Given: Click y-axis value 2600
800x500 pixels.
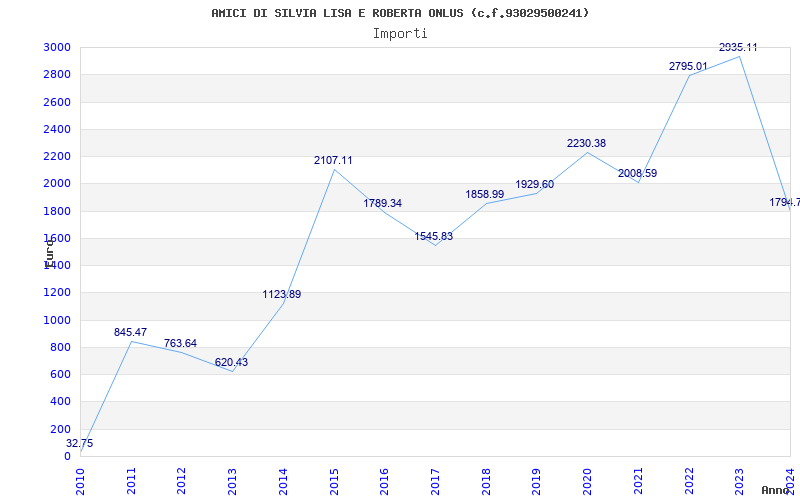Looking at the screenshot, I should pos(57,102).
